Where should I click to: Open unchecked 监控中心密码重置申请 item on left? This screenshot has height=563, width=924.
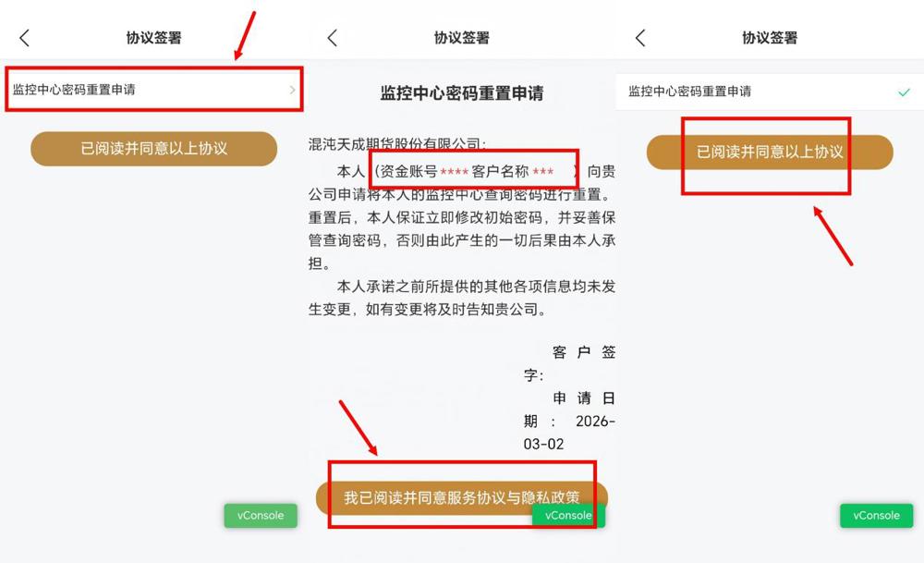tap(153, 90)
